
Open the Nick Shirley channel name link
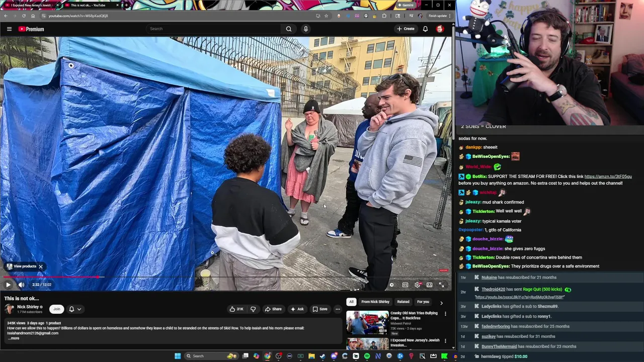coord(28,307)
